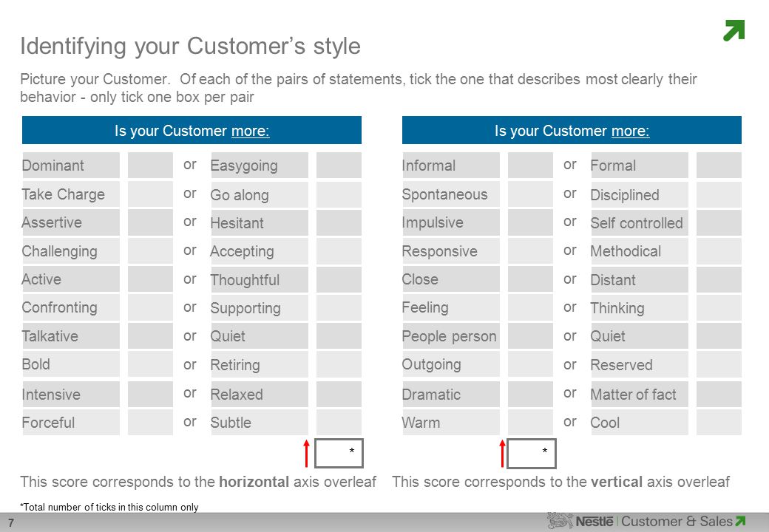The image size is (769, 532).
Task: Click left 'Is your Customer more:' header
Action: point(192,130)
